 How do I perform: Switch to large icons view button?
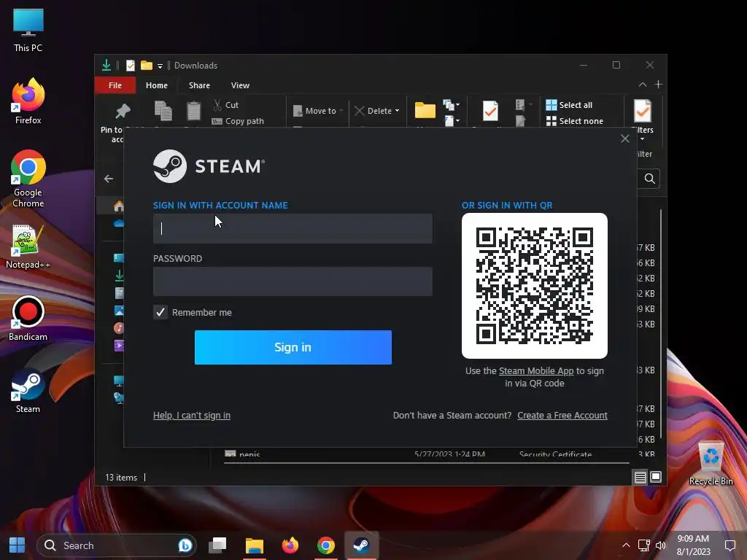pos(656,477)
